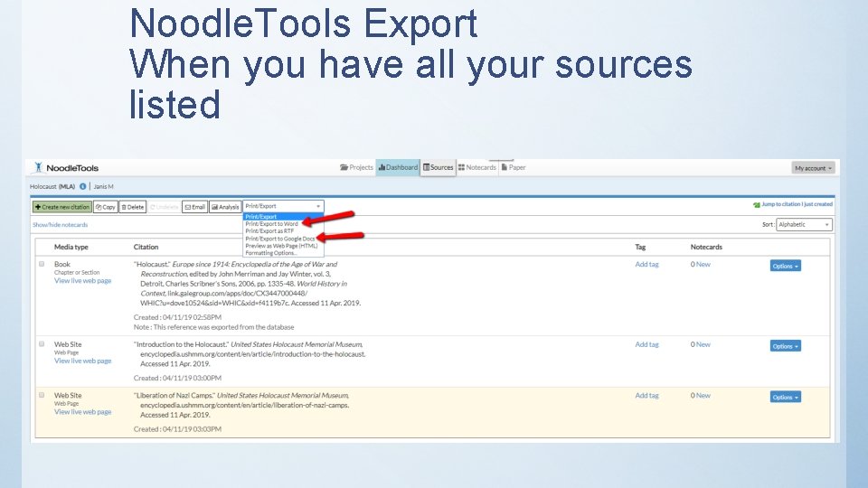
Task: Open View live web page for Book
Action: (82, 280)
